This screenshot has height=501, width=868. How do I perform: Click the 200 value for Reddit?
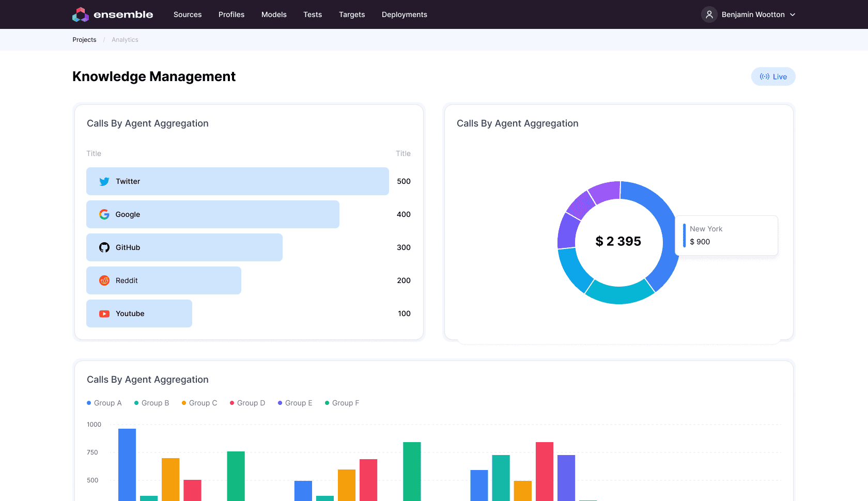tap(404, 280)
